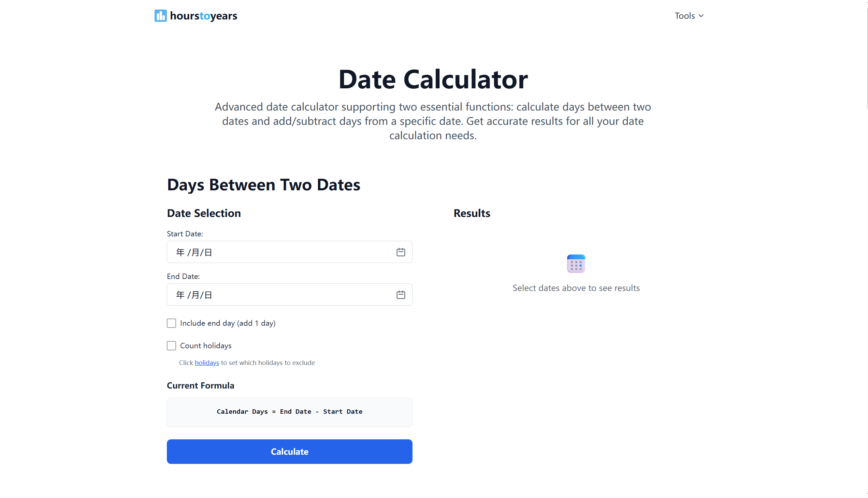868x498 pixels.
Task: Click the Count holidays label text
Action: point(206,346)
